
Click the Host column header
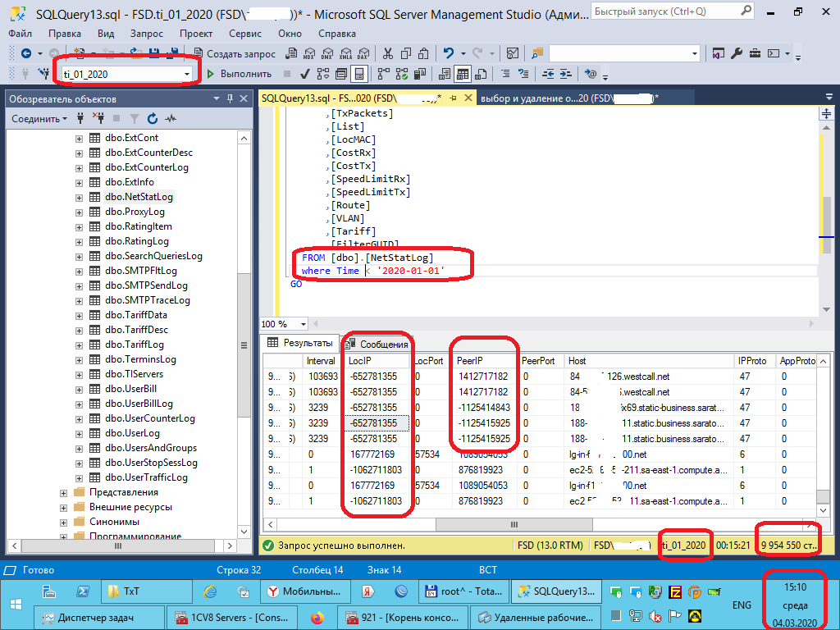coord(649,361)
